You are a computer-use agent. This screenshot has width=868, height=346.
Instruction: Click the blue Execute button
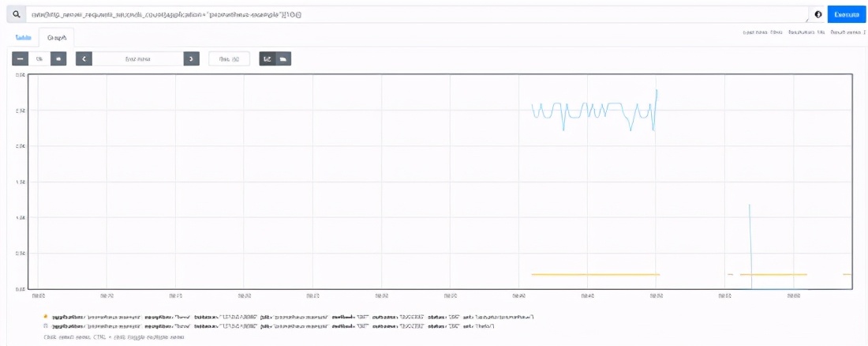coord(847,14)
